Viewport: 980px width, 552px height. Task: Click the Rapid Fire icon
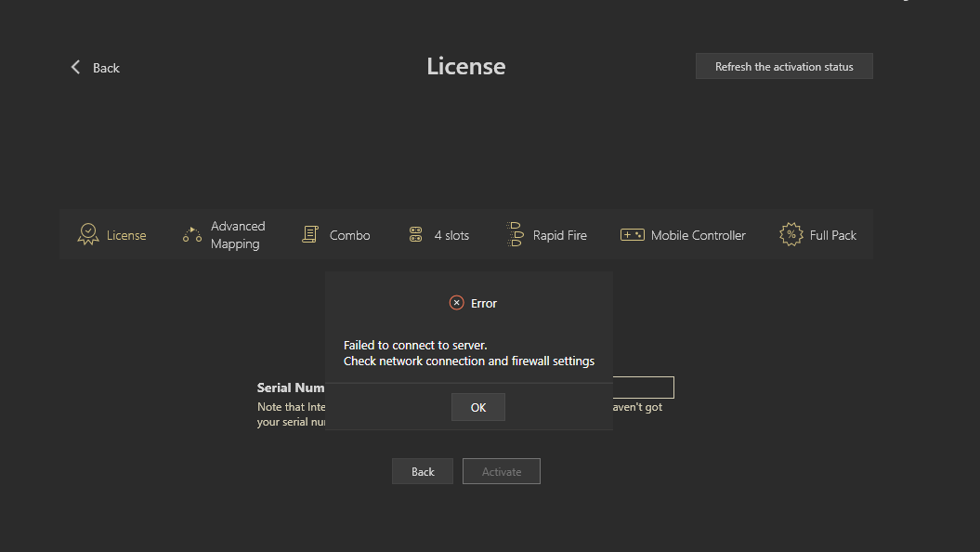(515, 235)
